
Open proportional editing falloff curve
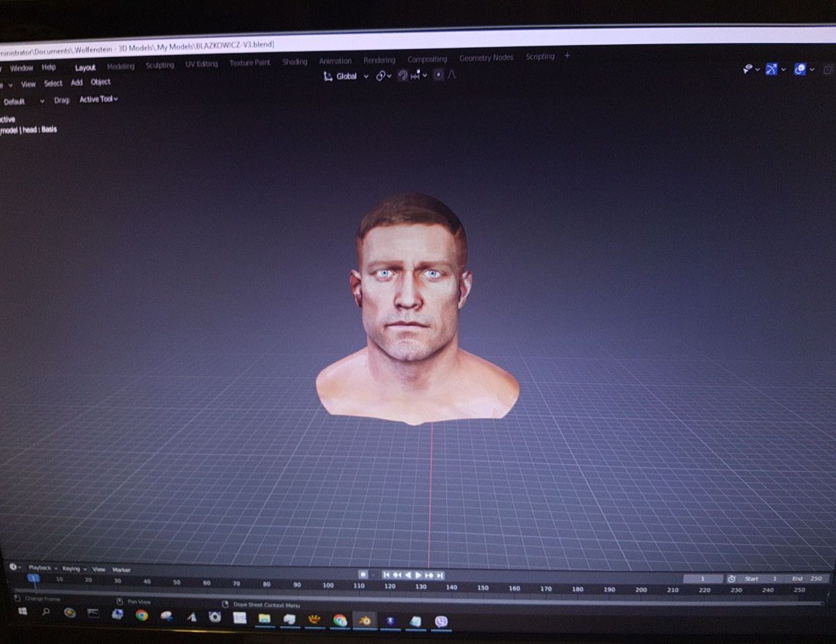click(452, 74)
